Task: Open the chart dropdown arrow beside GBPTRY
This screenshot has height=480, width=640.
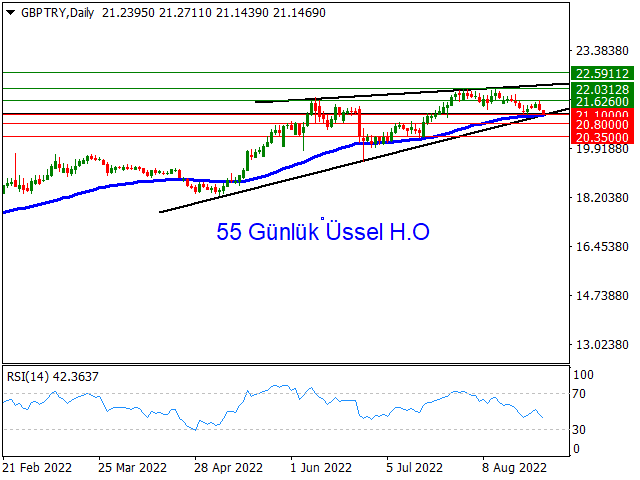Action: click(x=11, y=13)
